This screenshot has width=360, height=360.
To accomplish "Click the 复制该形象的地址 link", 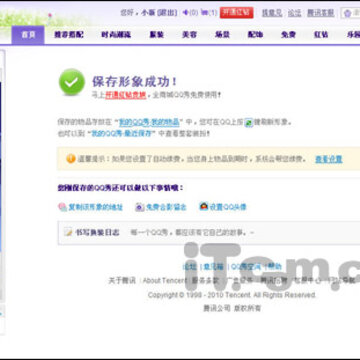I will pyautogui.click(x=96, y=207).
